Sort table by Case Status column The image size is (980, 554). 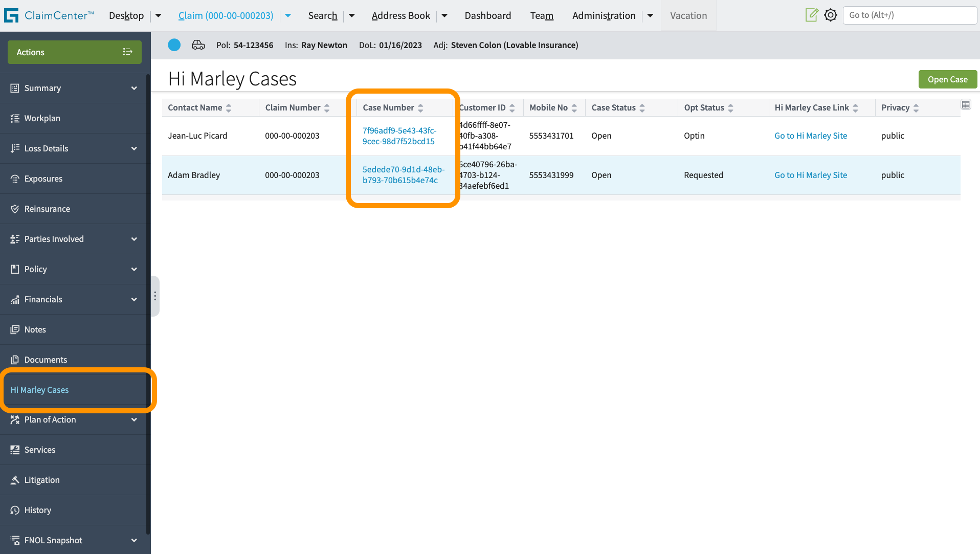(x=642, y=108)
